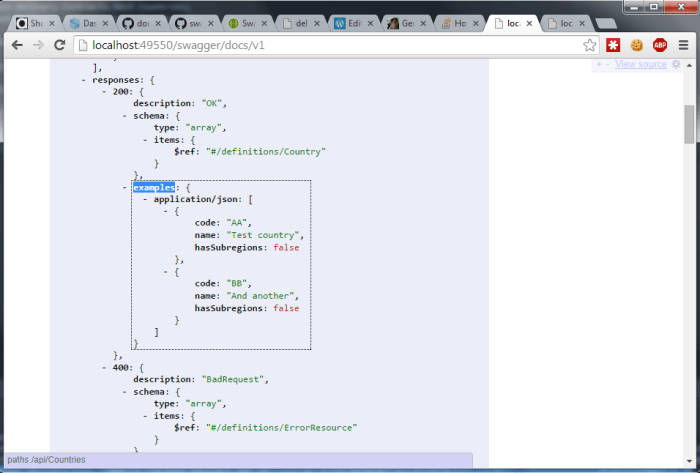Switch to the WordPress Edit tab
The image size is (700, 473).
pos(352,22)
